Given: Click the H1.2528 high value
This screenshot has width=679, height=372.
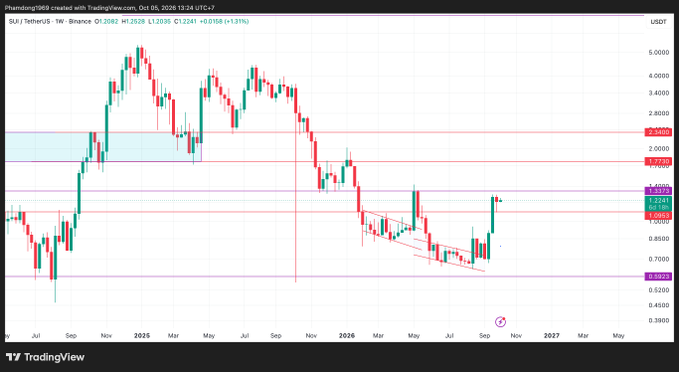Looking at the screenshot, I should pos(133,21).
